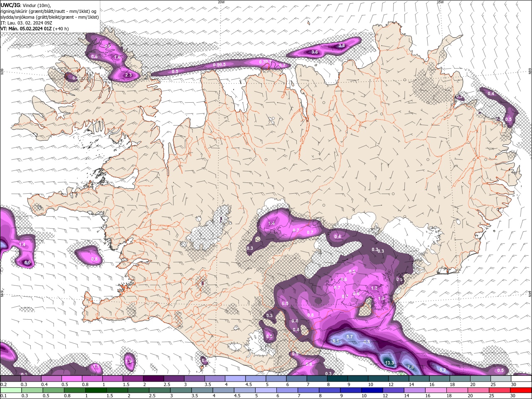Pick the darkest green bottom-row swatch at 1

96,390
